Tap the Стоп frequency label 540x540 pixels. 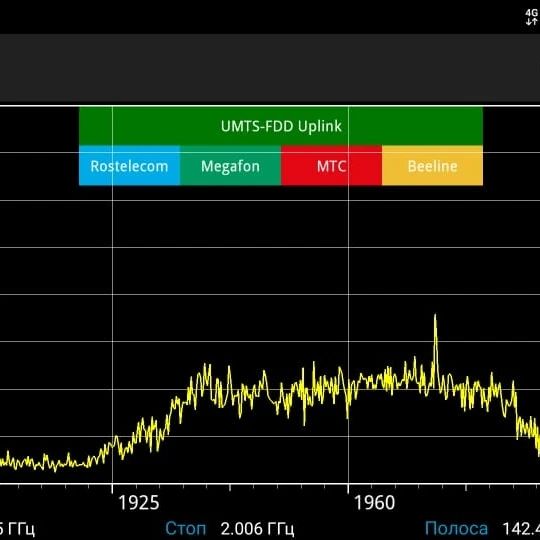click(186, 528)
